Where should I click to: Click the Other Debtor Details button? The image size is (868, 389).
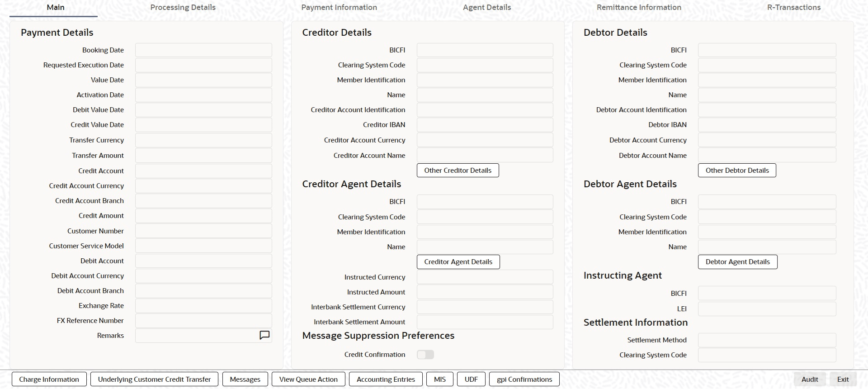(737, 171)
